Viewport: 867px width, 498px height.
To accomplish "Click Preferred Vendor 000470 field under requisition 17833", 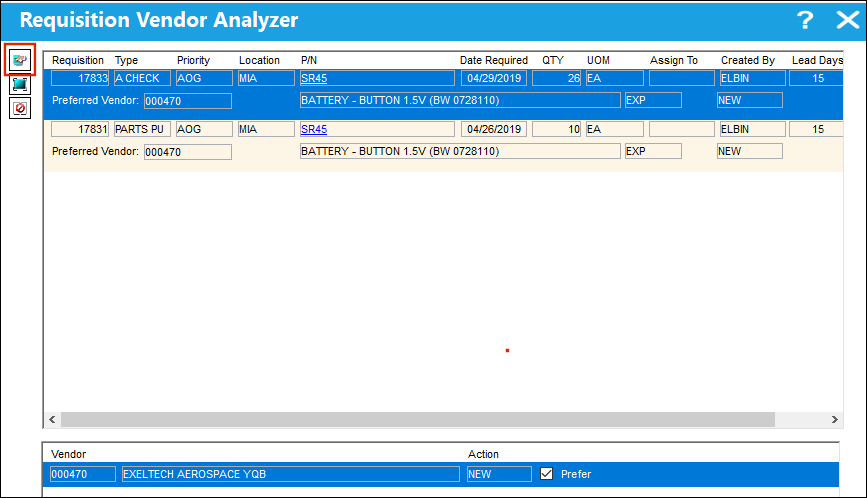I will 188,101.
